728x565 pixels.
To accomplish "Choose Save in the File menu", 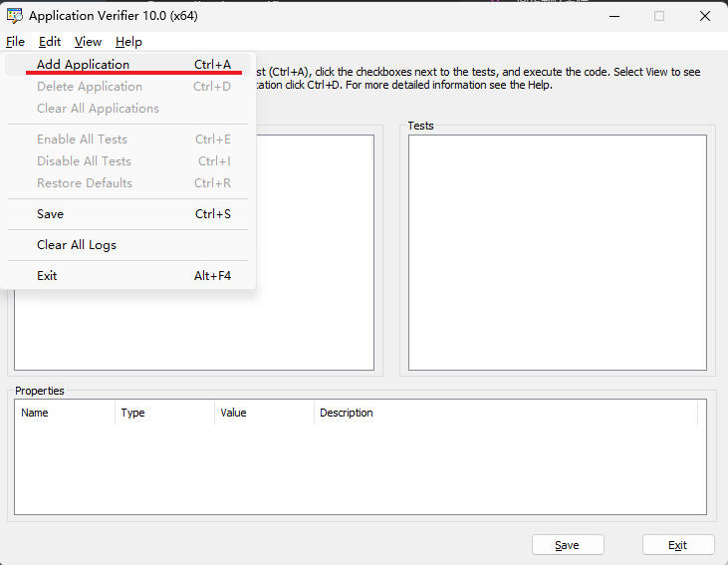I will [128, 214].
